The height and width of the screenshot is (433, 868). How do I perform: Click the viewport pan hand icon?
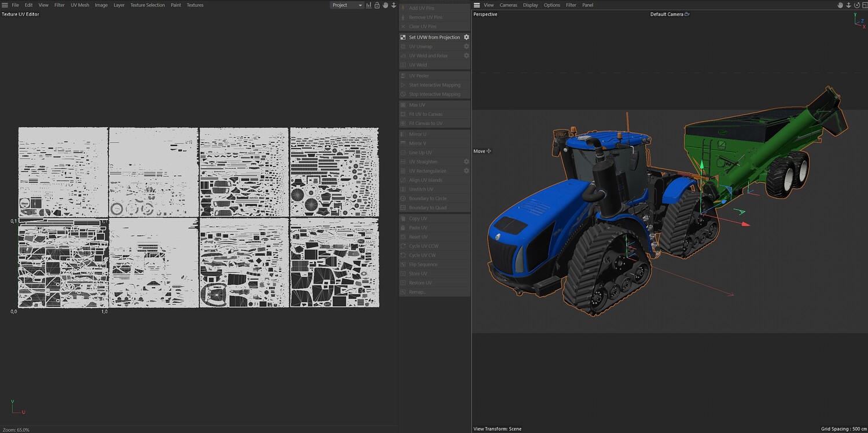coord(841,5)
